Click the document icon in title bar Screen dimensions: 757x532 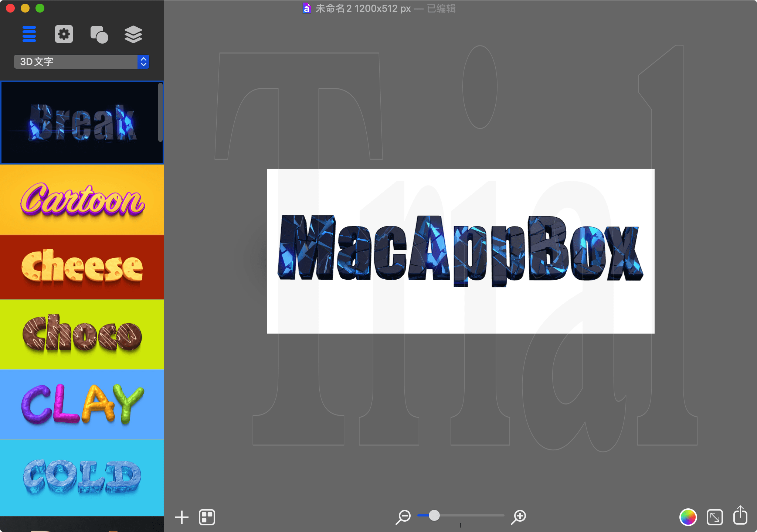[x=306, y=8]
